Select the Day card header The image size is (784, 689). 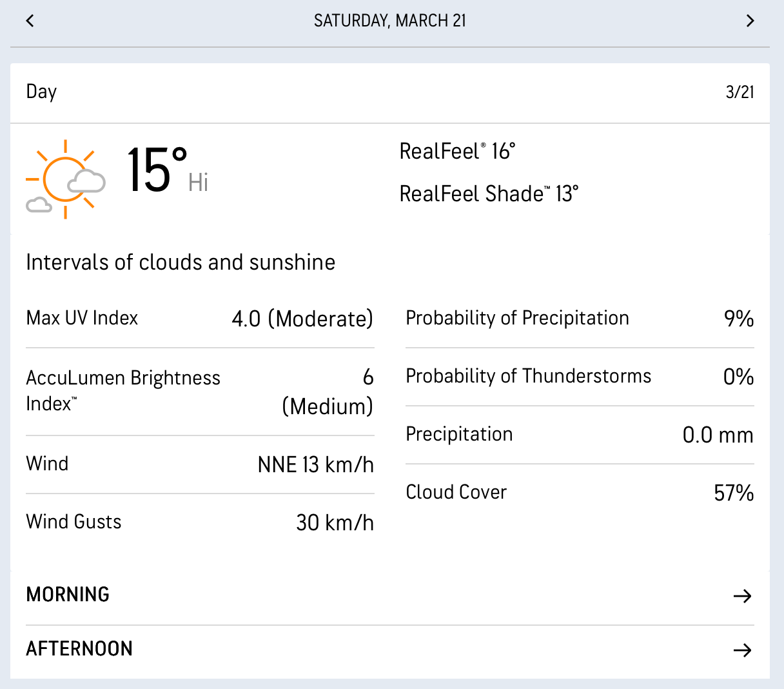click(x=41, y=92)
